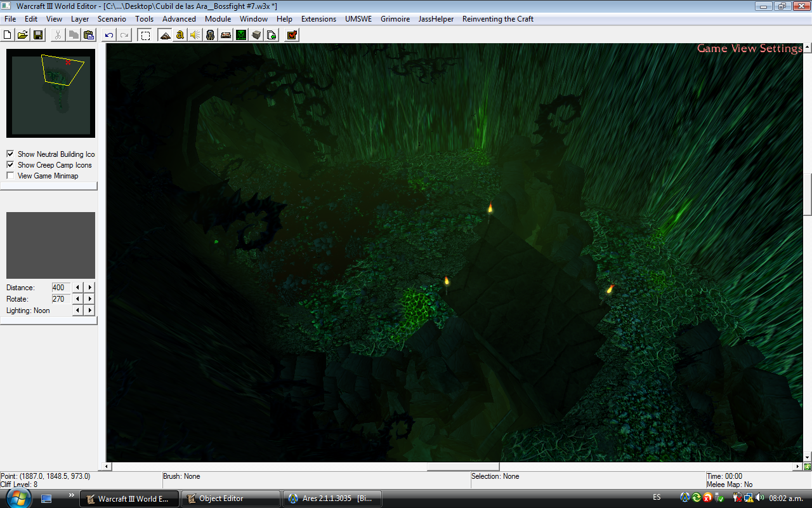Increase Distance value with right arrow
The image size is (812, 508).
point(90,288)
